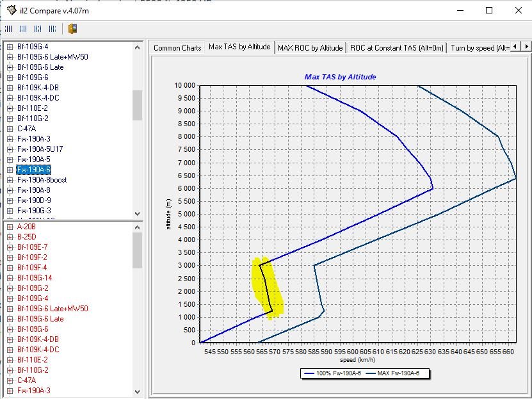Select Fw-190D-9 in the top aircraft list

[x=34, y=200]
